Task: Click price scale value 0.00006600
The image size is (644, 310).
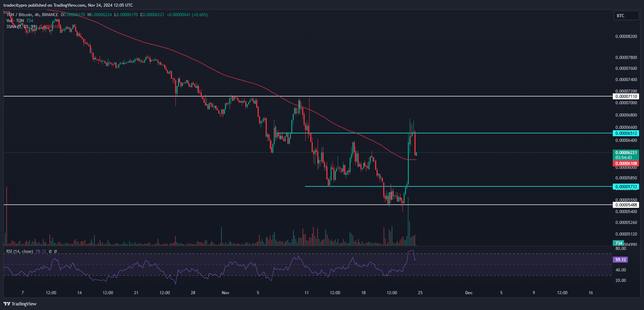Action: [x=626, y=127]
